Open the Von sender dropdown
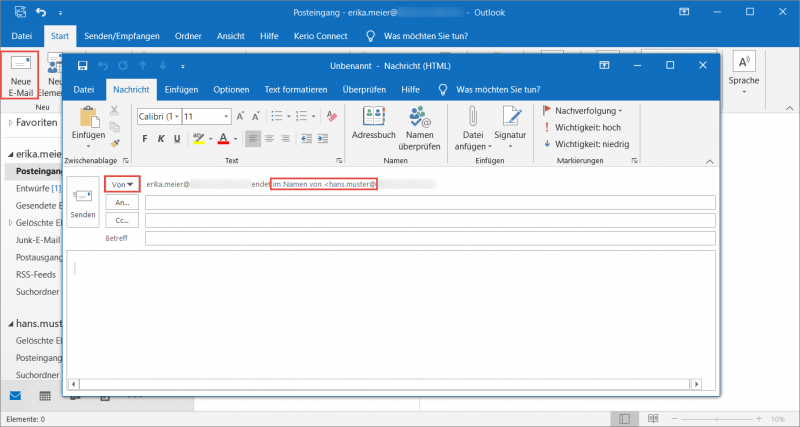Screen dimensions: 800x427 (x=123, y=185)
